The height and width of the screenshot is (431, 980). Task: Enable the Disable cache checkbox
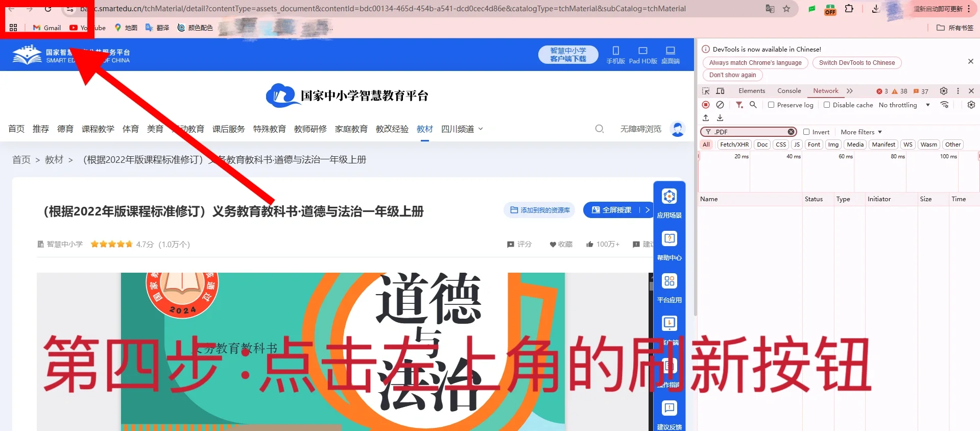coord(827,105)
